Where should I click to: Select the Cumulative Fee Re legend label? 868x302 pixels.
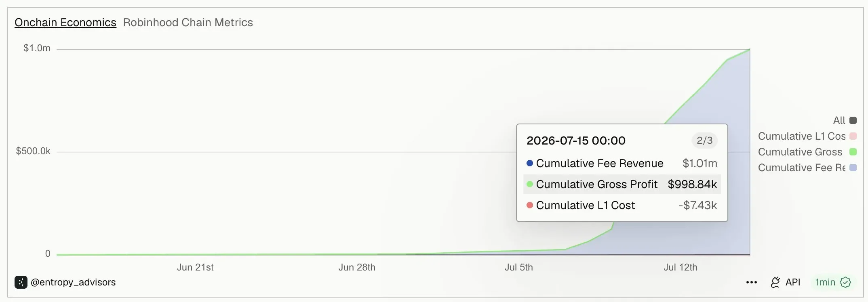pyautogui.click(x=802, y=168)
